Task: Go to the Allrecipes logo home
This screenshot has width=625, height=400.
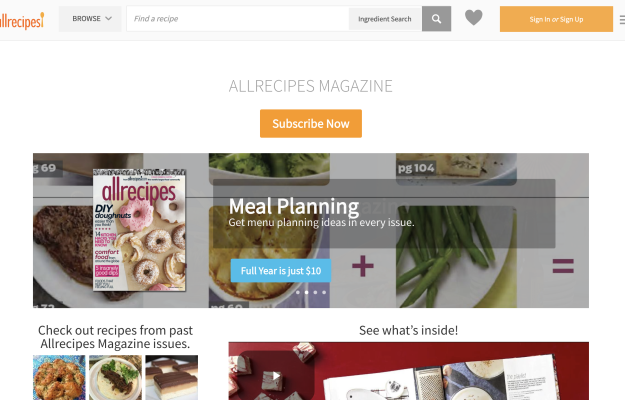Action: pos(22,20)
